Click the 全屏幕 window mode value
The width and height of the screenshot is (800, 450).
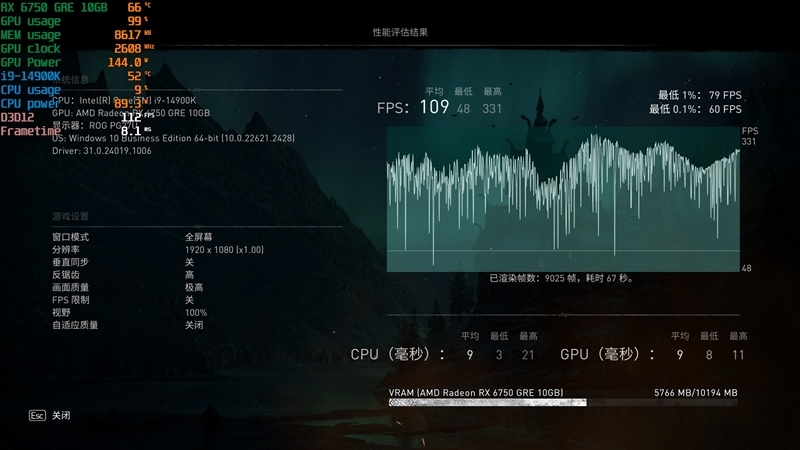[x=198, y=237]
